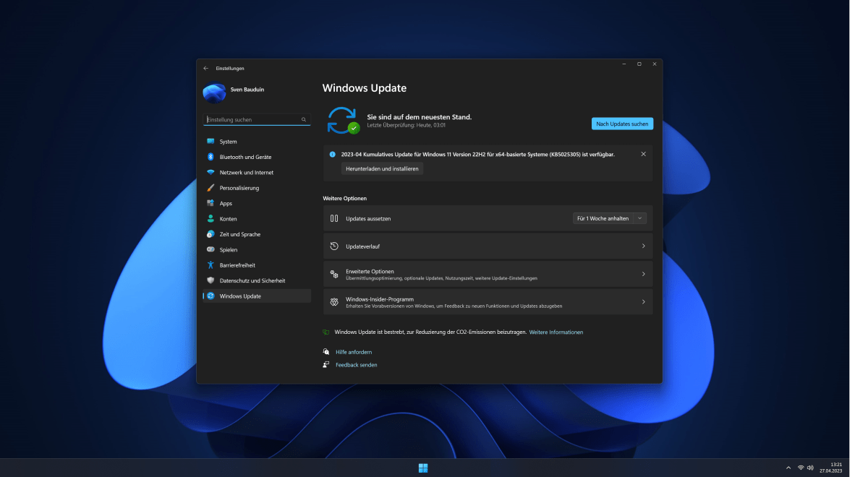The height and width of the screenshot is (477, 868).
Task: Click the 2023-04 Kumulatives Update description text
Action: coord(478,154)
